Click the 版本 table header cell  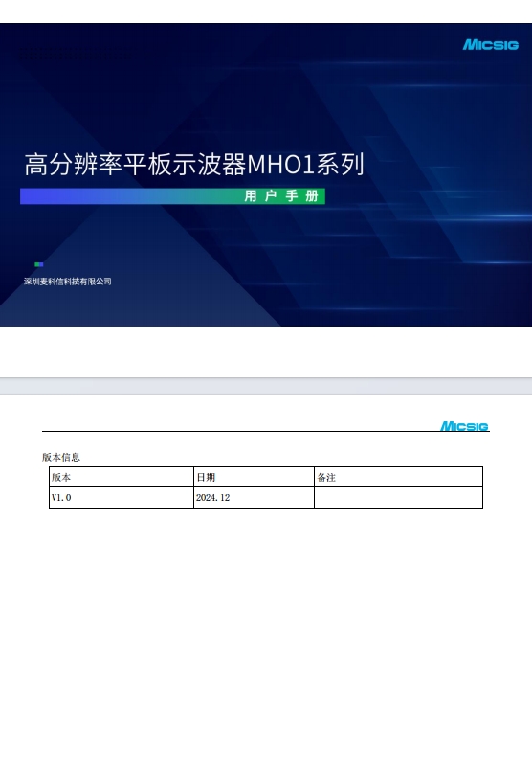point(122,477)
